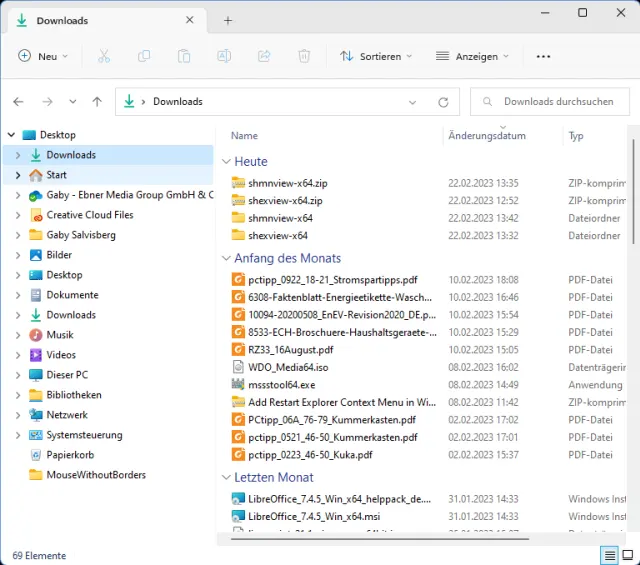This screenshot has width=640, height=565.
Task: Sort by Änderungsdatum column header
Action: pos(487,136)
